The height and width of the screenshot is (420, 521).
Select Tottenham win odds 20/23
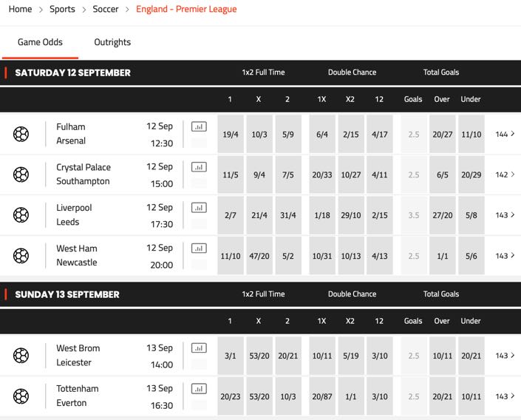tap(231, 396)
